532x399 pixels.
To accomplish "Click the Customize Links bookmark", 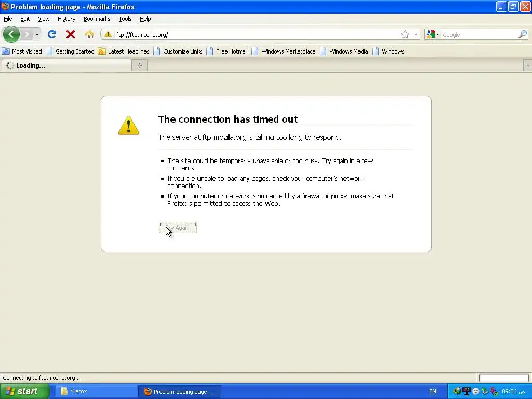I will pyautogui.click(x=178, y=51).
